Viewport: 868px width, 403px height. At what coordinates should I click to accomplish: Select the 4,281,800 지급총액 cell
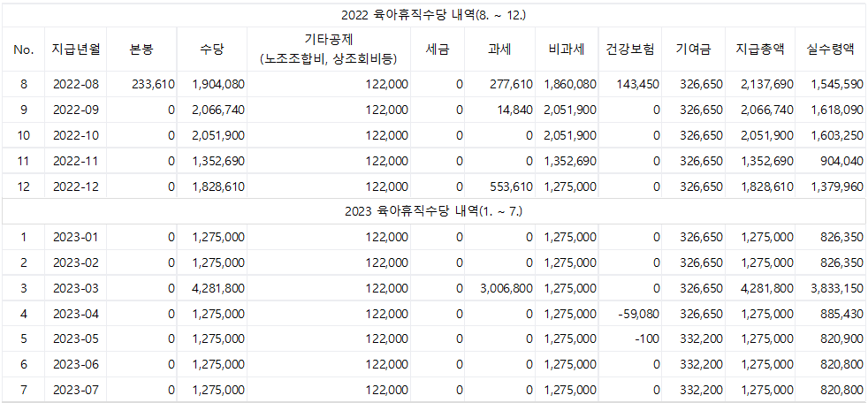(x=760, y=288)
